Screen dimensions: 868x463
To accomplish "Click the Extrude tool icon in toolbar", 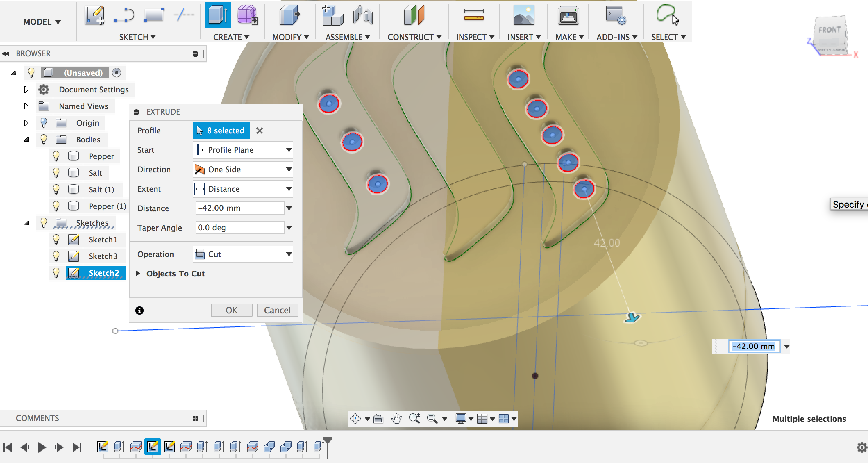I will [218, 15].
